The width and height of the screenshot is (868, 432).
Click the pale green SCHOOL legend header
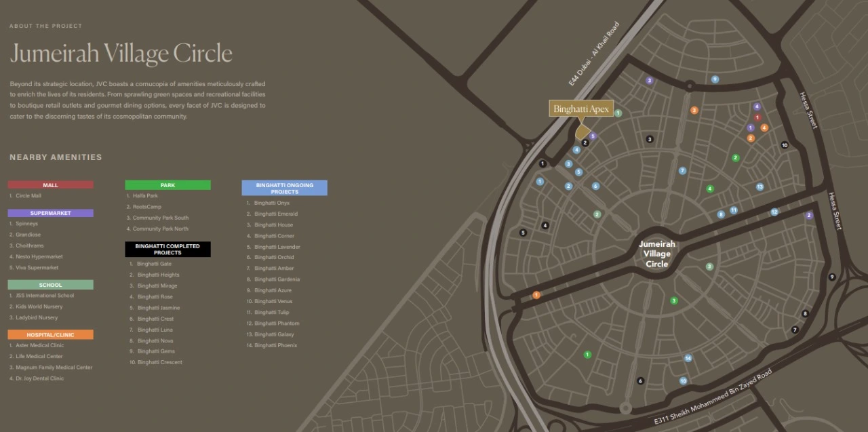coord(51,285)
